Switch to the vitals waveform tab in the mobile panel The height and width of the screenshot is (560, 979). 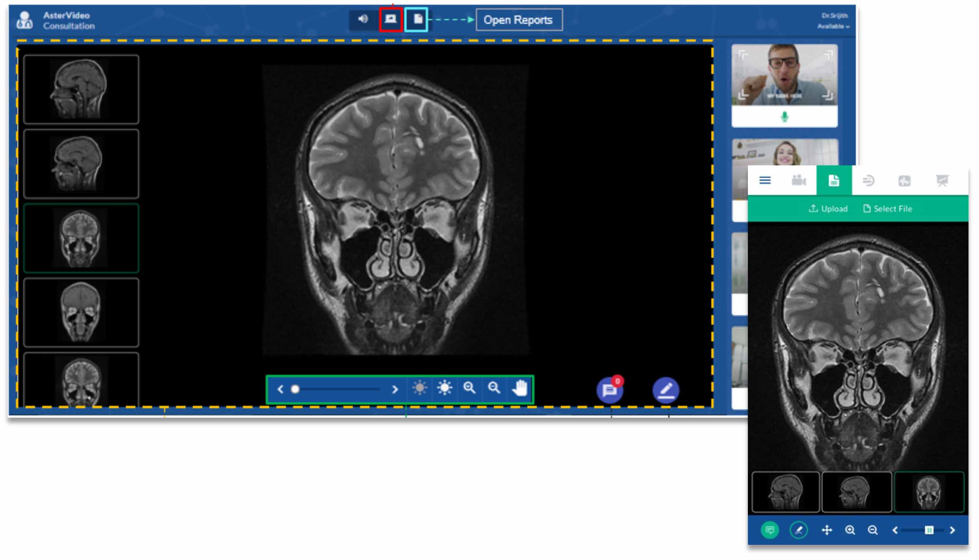pyautogui.click(x=904, y=181)
